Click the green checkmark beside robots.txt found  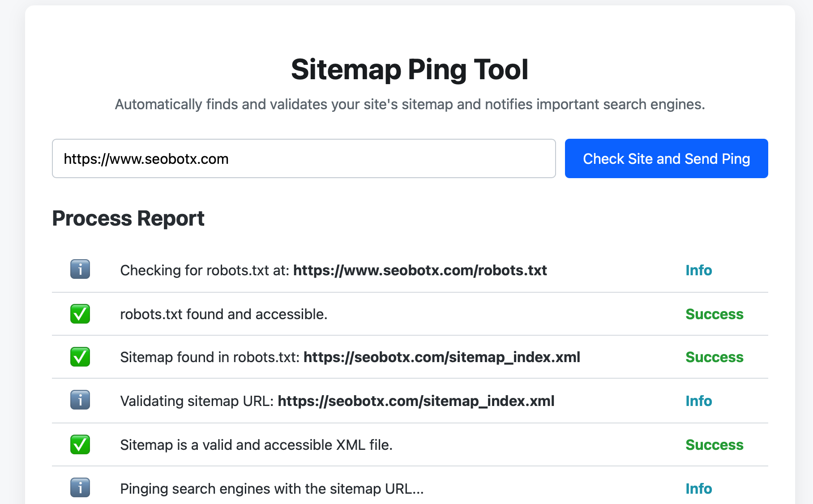pos(80,314)
